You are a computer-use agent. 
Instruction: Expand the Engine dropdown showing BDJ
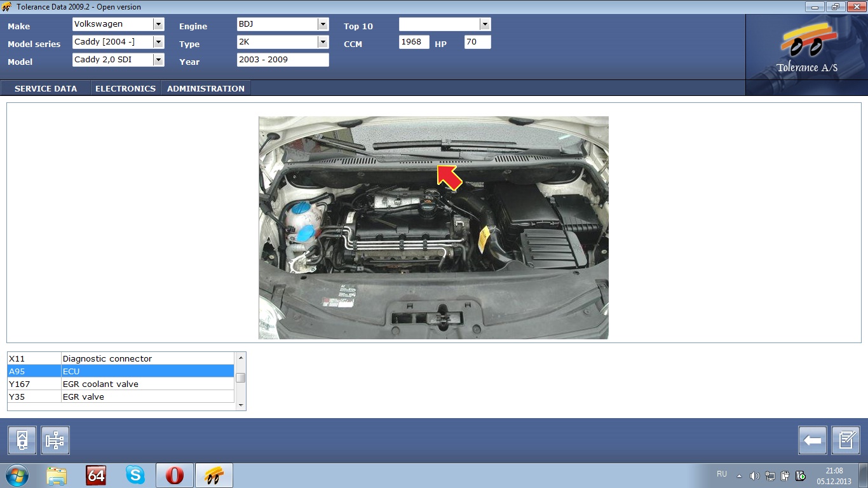pyautogui.click(x=323, y=24)
